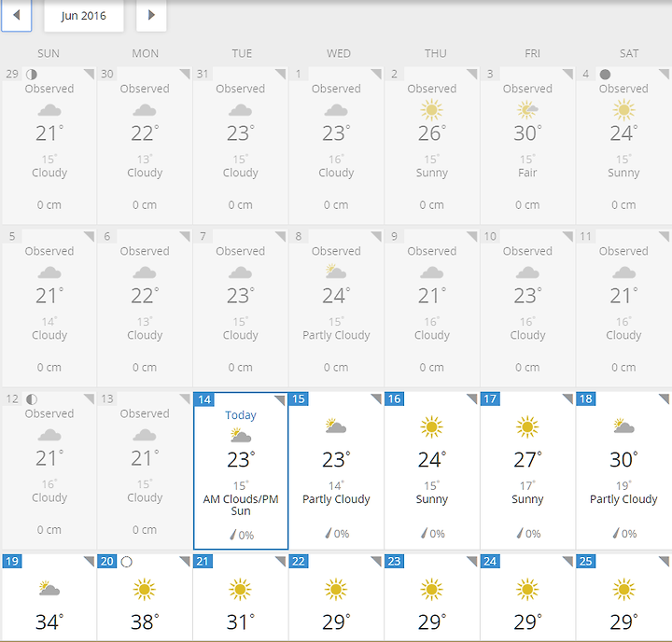Select the blue date label 14

(x=204, y=400)
